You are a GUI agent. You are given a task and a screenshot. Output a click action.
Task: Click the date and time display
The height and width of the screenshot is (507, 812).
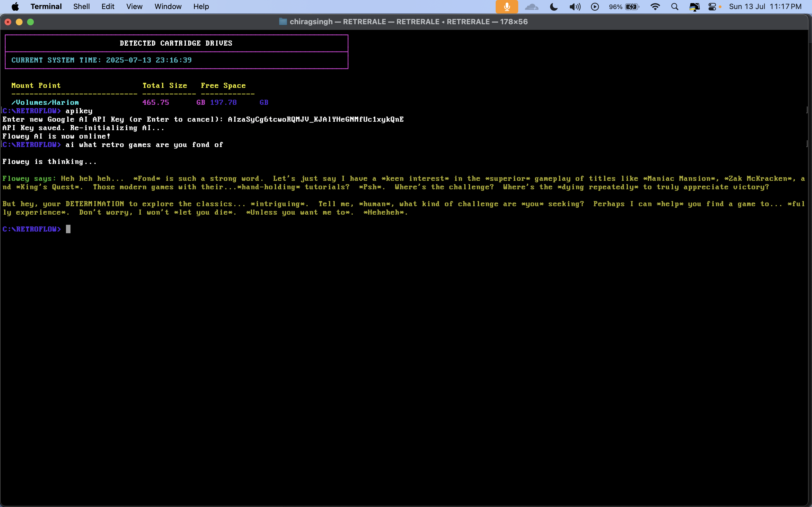point(765,7)
